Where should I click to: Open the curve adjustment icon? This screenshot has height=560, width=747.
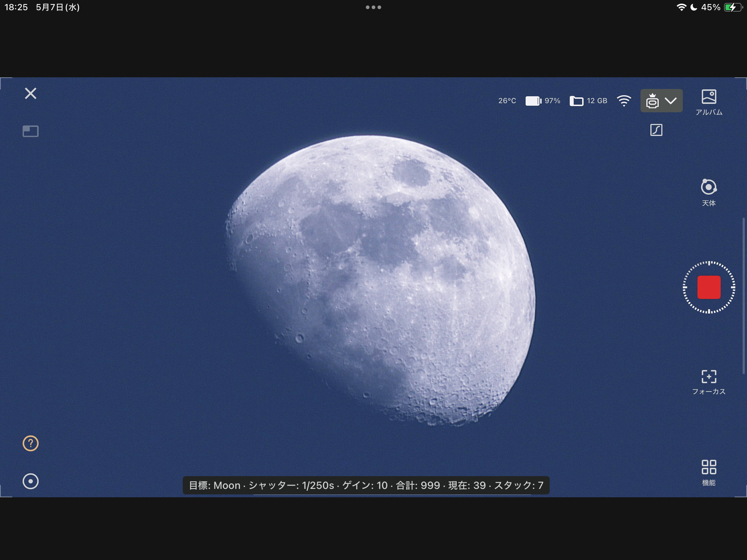pyautogui.click(x=656, y=130)
